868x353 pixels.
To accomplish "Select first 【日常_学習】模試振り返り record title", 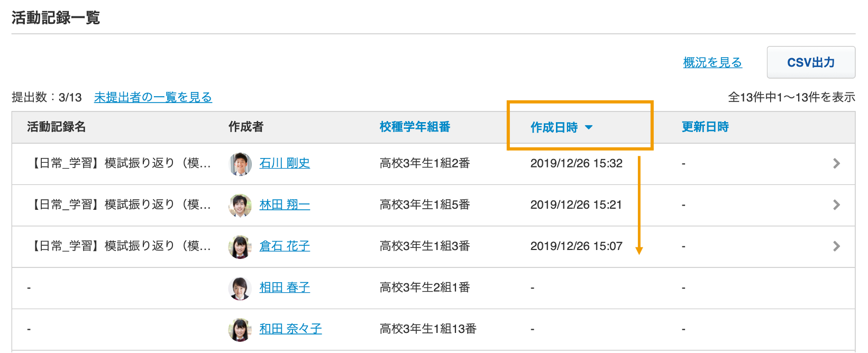I will coord(121,163).
